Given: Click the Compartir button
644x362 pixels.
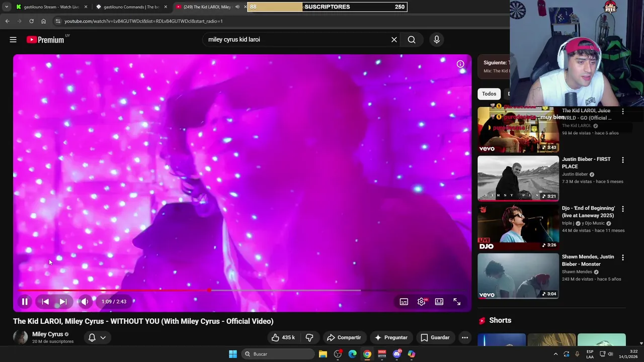Looking at the screenshot, I should (x=344, y=337).
